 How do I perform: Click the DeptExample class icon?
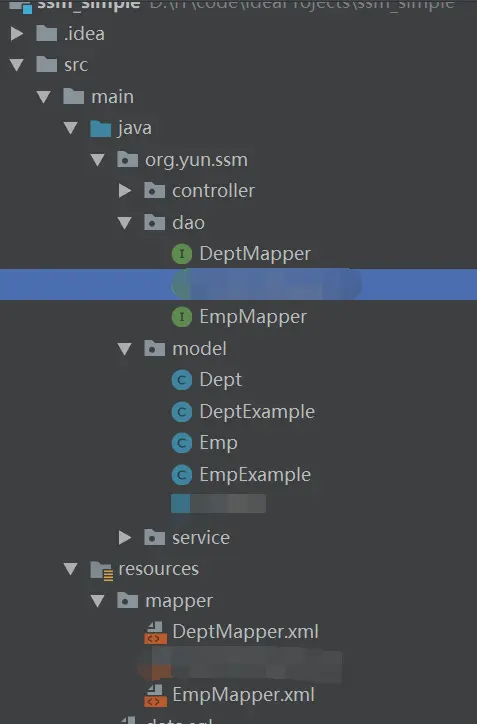[x=182, y=412]
